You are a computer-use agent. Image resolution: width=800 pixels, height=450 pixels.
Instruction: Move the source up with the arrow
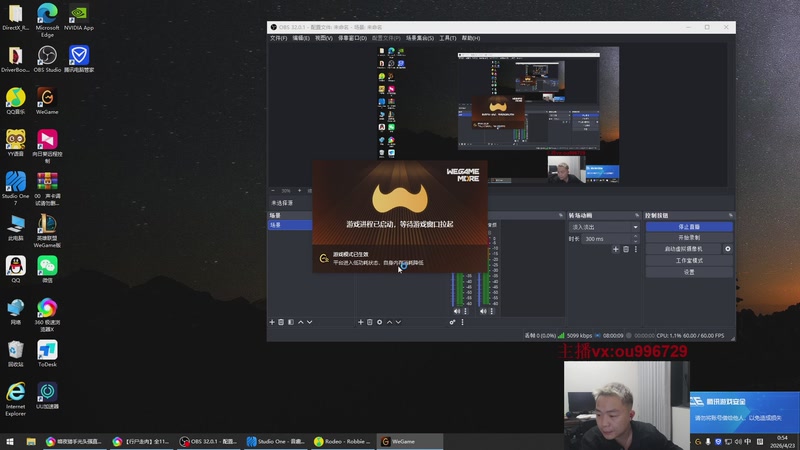[389, 322]
